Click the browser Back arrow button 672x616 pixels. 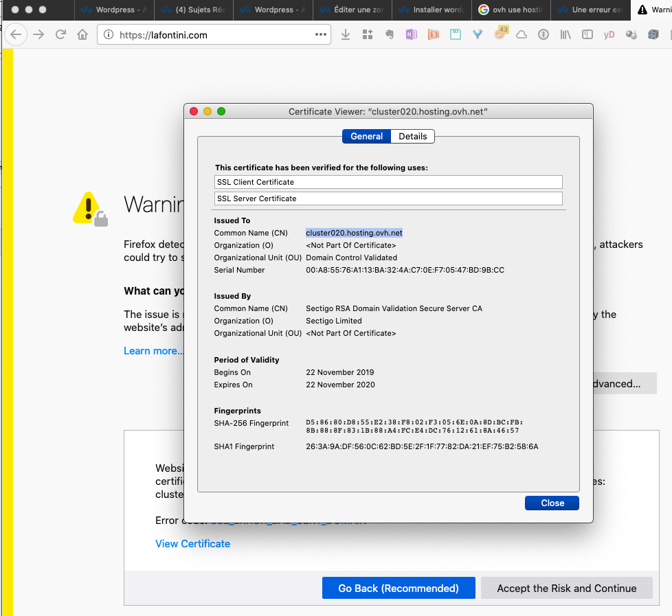tap(16, 35)
